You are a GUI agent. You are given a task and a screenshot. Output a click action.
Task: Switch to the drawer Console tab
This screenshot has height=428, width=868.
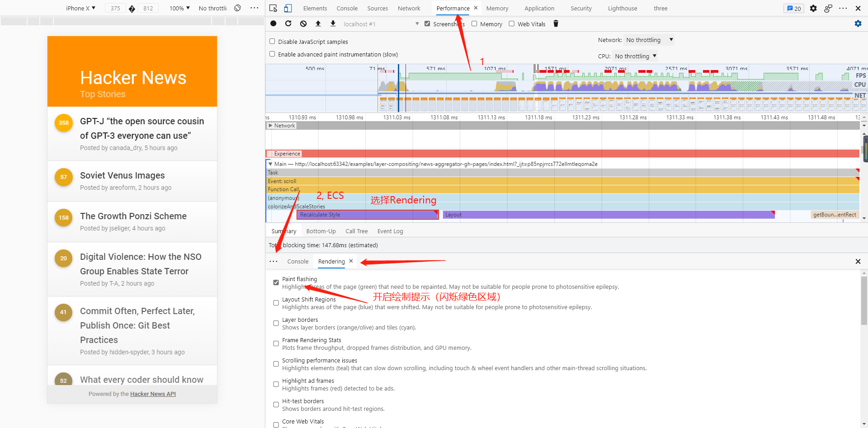[x=298, y=261]
